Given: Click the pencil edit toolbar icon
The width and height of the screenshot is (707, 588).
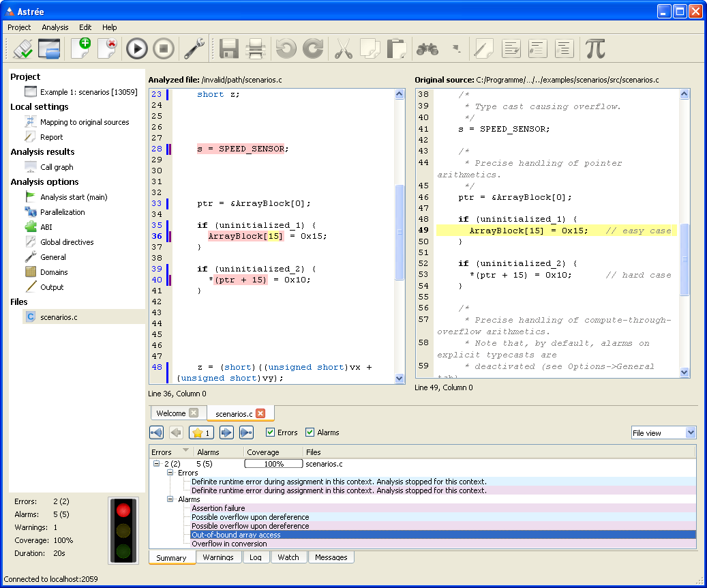Looking at the screenshot, I should coord(484,48).
